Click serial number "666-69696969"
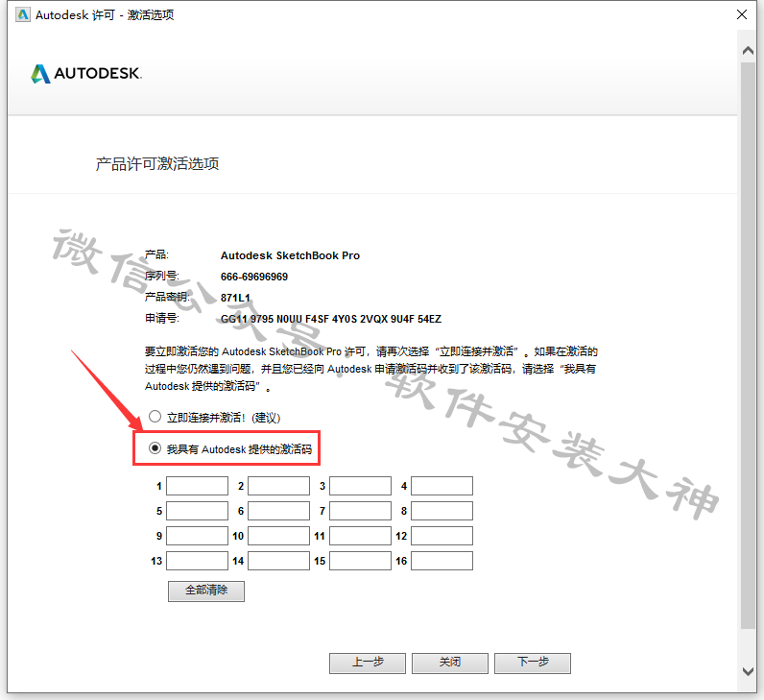Screen dimensions: 764x700 253,277
